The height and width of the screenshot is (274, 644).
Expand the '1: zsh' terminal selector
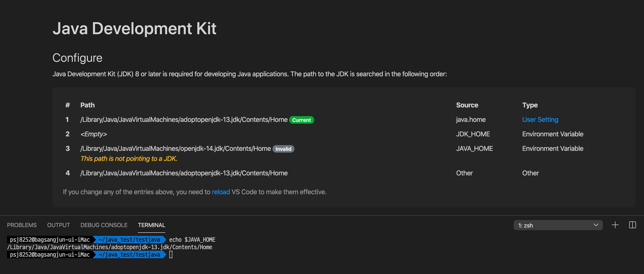point(558,225)
